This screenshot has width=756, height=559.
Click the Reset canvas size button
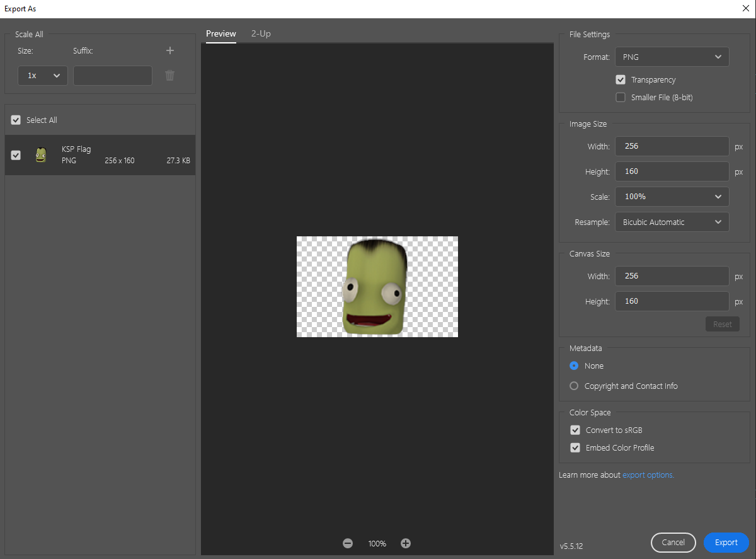pyautogui.click(x=723, y=324)
